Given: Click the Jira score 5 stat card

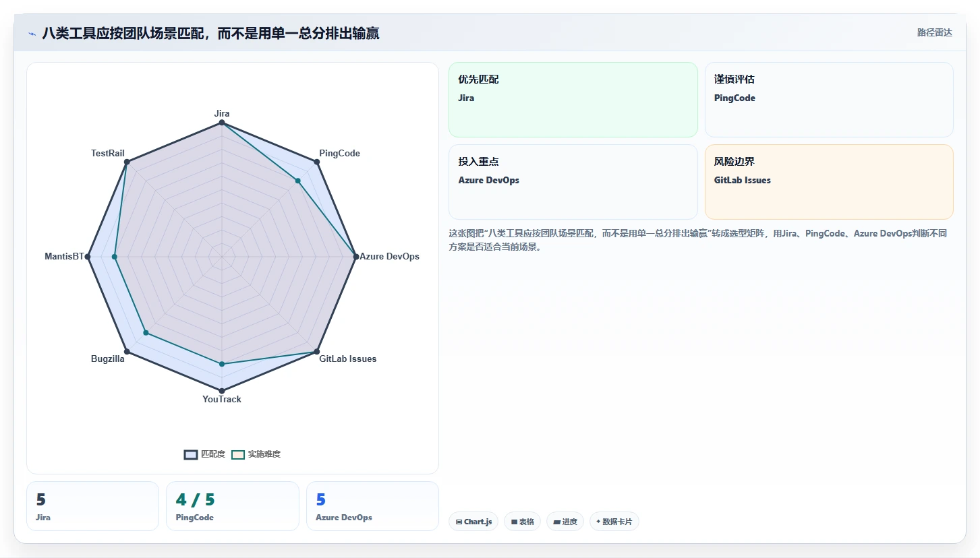Looking at the screenshot, I should click(x=92, y=506).
